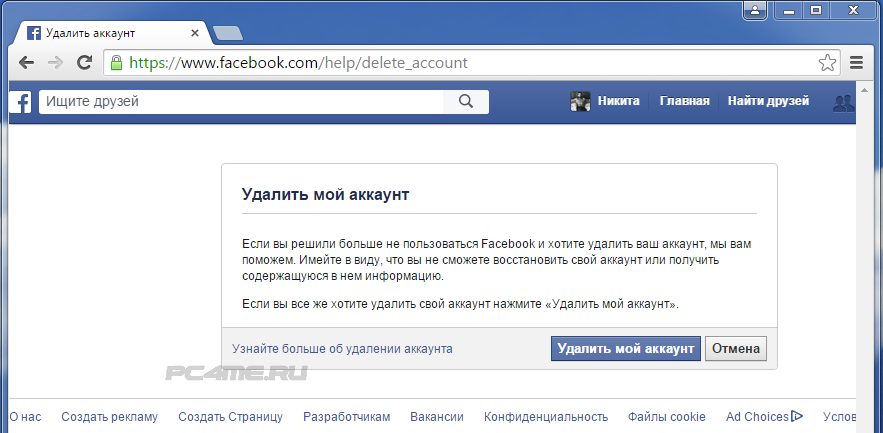Minimize the browser window
Image resolution: width=883 pixels, height=433 pixels.
pos(788,10)
